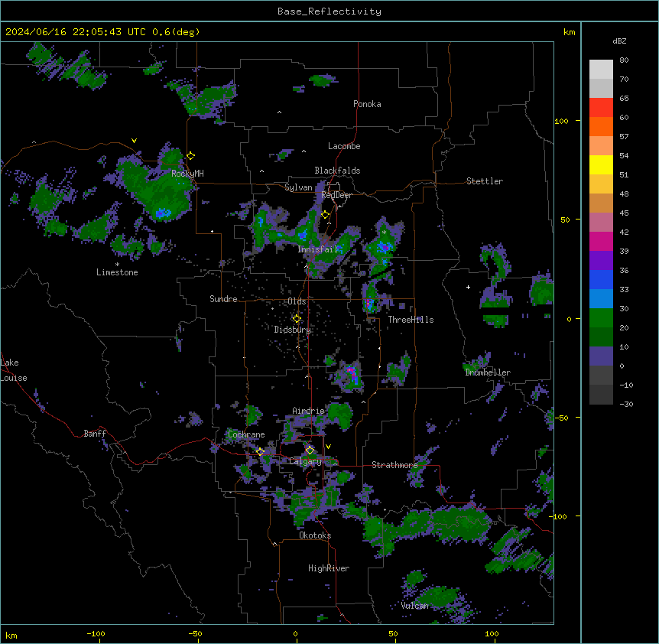Viewport: 659px width, 644px height.
Task: Click the yellow diamond marker above Calgary
Action: pyautogui.click(x=310, y=450)
